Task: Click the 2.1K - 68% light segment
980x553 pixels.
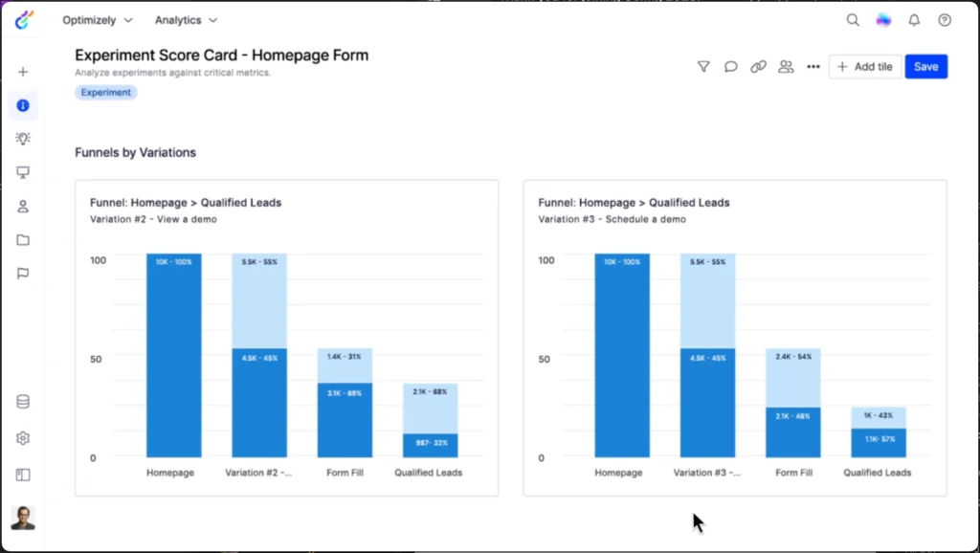Action: tap(430, 408)
